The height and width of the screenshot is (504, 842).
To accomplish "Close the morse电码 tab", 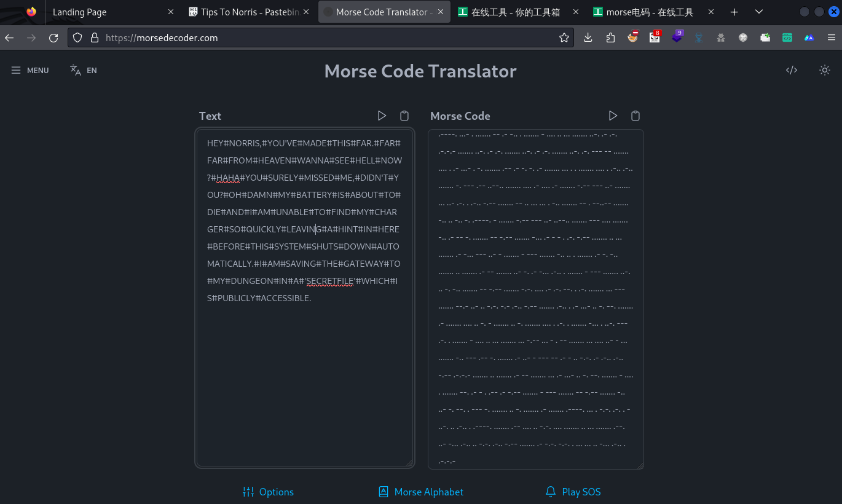I will point(711,12).
